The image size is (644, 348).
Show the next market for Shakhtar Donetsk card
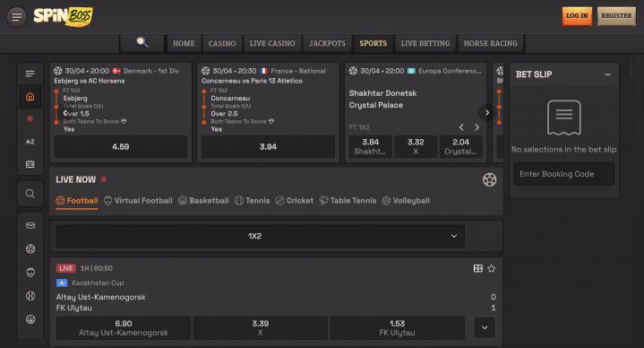(x=477, y=127)
